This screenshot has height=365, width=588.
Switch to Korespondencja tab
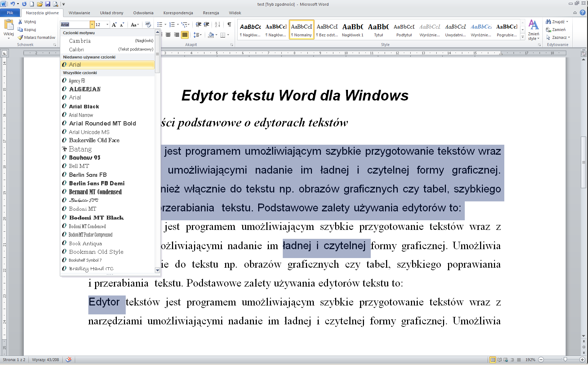coord(178,13)
